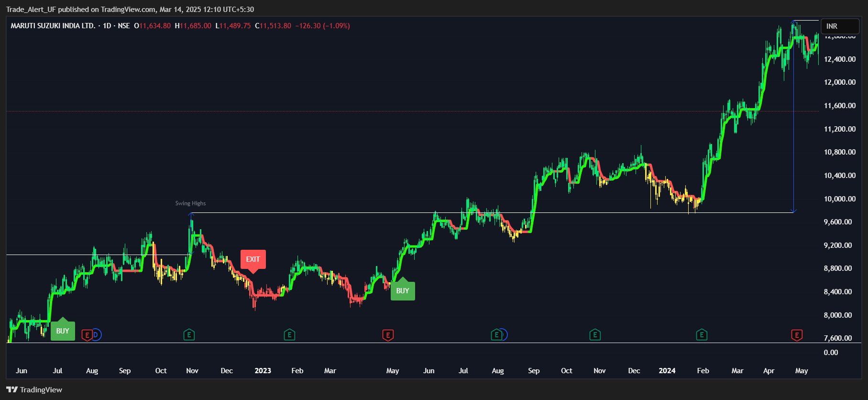Open the green E earnings marker near Nov 2022

pyautogui.click(x=189, y=335)
